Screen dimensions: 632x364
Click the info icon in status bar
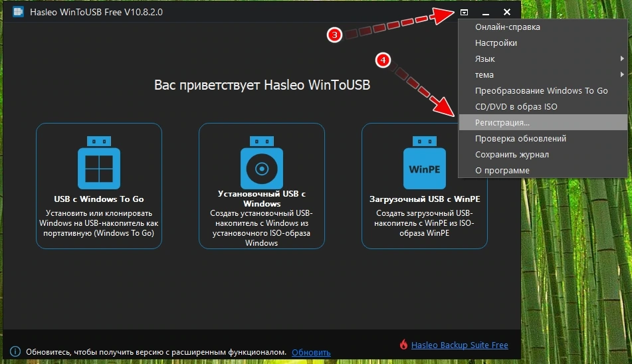(x=15, y=351)
